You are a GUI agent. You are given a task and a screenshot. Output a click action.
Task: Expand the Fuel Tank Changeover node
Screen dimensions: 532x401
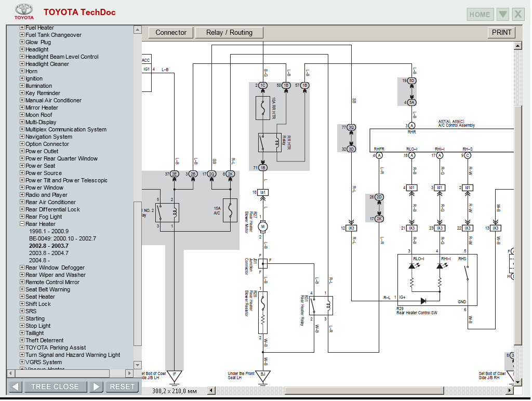(22, 35)
